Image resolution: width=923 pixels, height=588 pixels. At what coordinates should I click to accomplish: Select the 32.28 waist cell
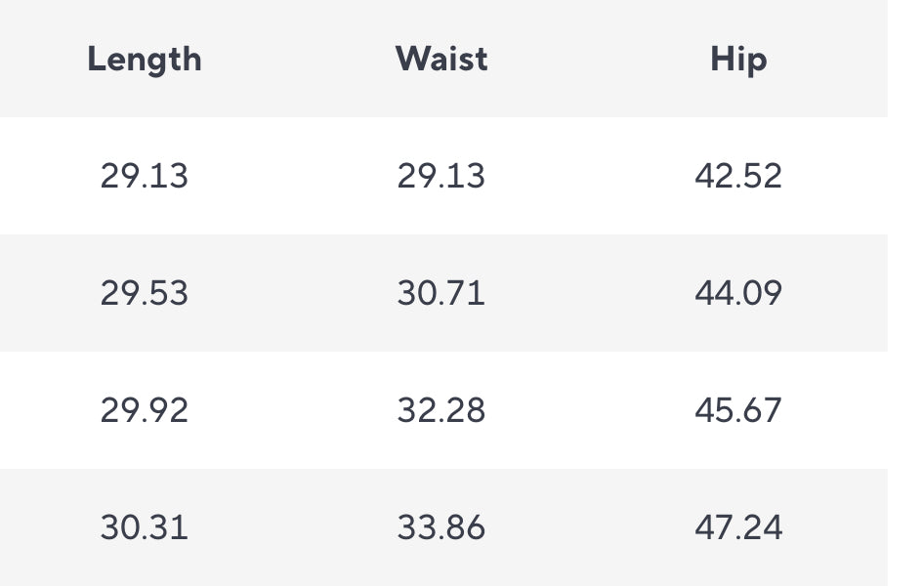click(441, 409)
